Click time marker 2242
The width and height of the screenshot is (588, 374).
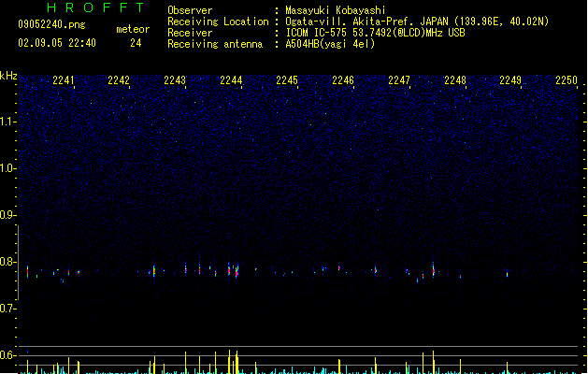[119, 80]
